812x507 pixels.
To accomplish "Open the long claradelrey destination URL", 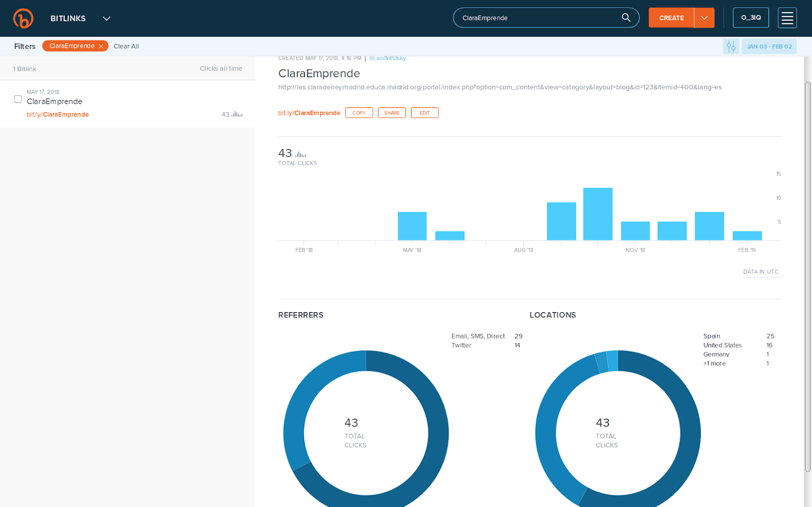I will tap(500, 87).
